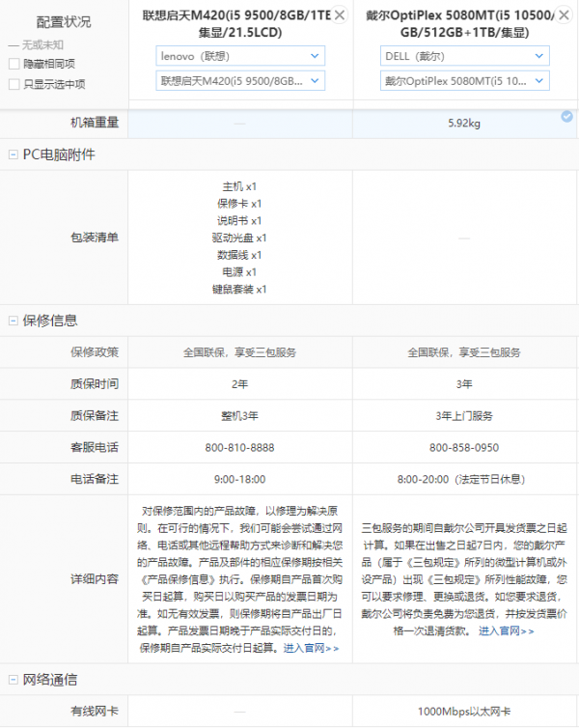Click the 质保时间 row label

(95, 384)
